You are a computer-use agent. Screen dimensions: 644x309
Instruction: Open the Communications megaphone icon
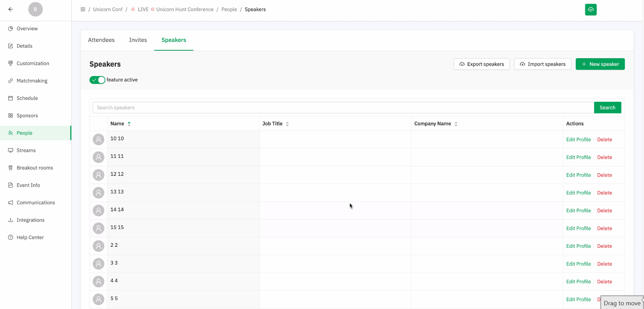(10, 203)
